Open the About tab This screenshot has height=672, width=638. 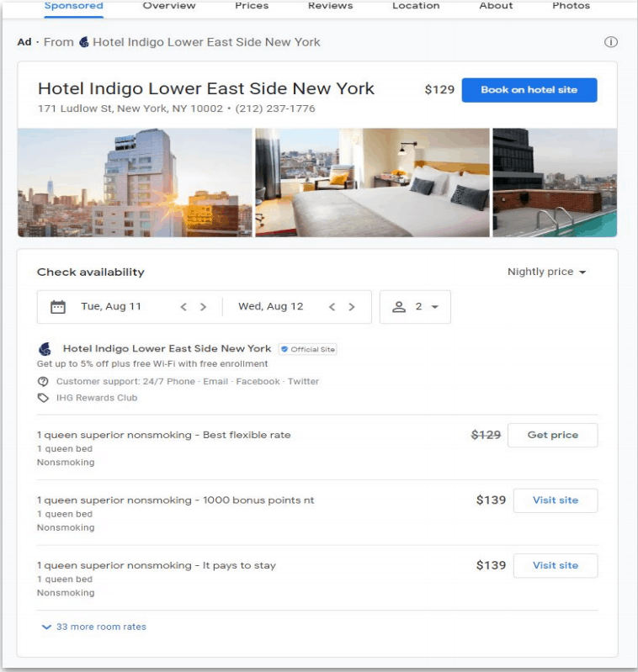[496, 6]
